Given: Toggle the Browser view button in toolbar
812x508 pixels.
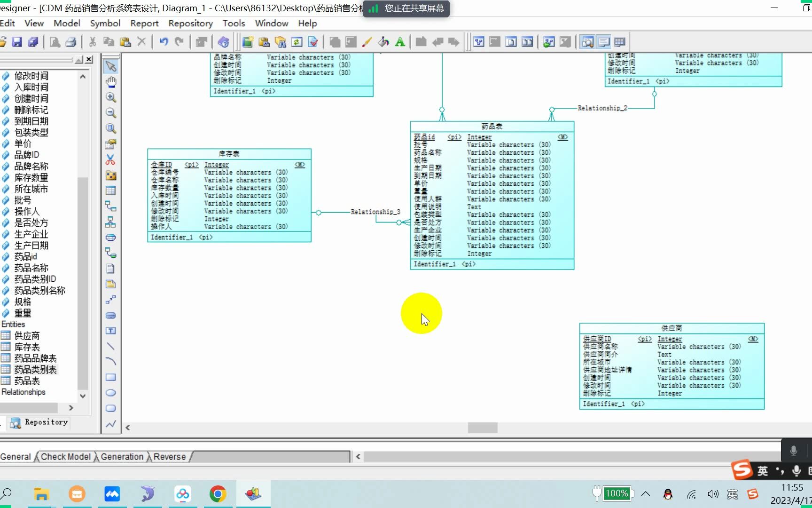Looking at the screenshot, I should [x=587, y=42].
